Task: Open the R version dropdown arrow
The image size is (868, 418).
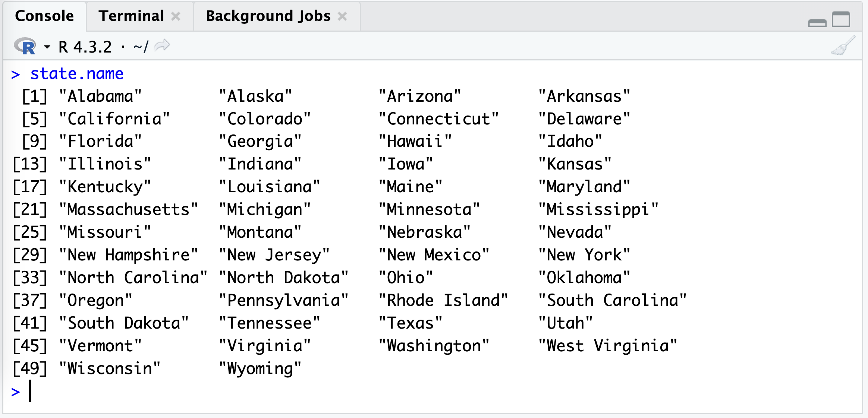Action: point(47,47)
